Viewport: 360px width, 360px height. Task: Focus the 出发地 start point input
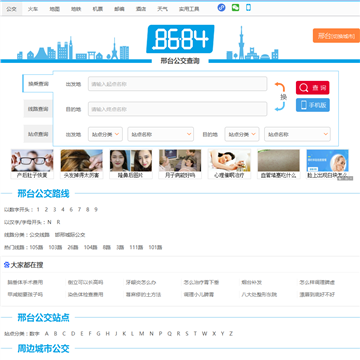(178, 84)
